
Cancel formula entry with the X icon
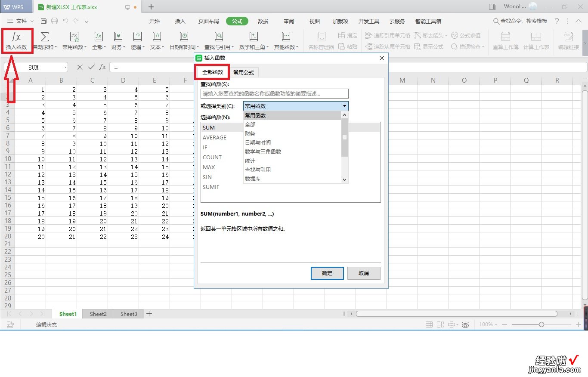coord(80,67)
